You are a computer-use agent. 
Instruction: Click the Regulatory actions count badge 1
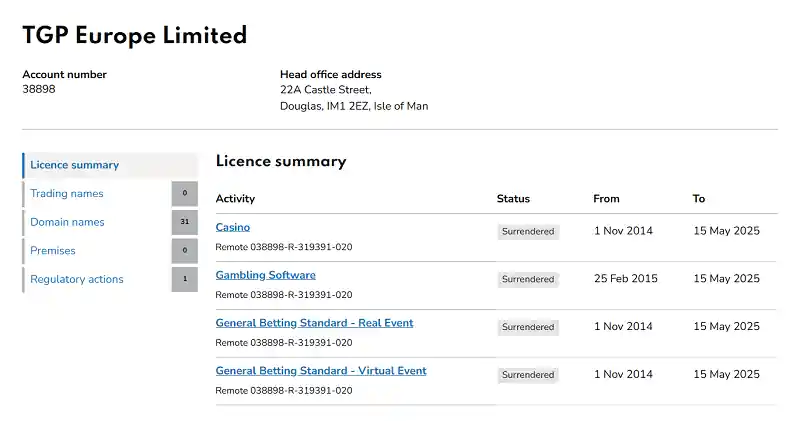(x=185, y=279)
